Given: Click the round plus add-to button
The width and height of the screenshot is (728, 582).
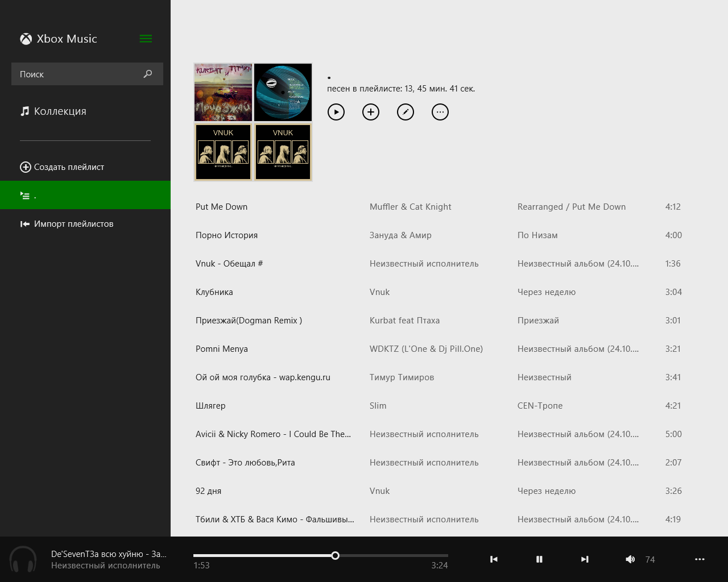Looking at the screenshot, I should [371, 112].
